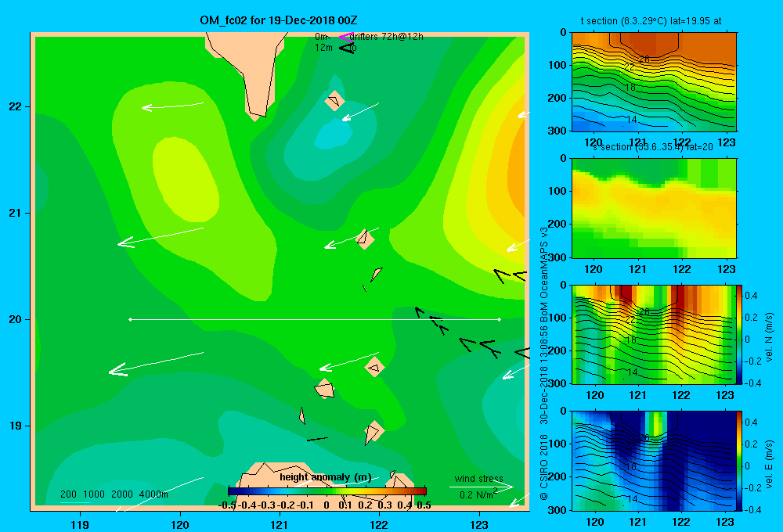
Task: Click the '200' depth contour legend text
Action: [68, 494]
